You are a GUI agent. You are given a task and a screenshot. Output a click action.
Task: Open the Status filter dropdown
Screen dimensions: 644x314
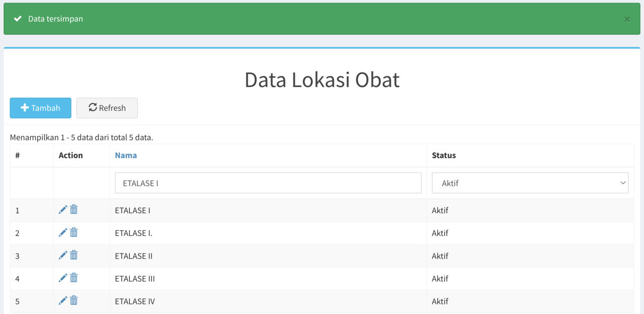coord(530,183)
